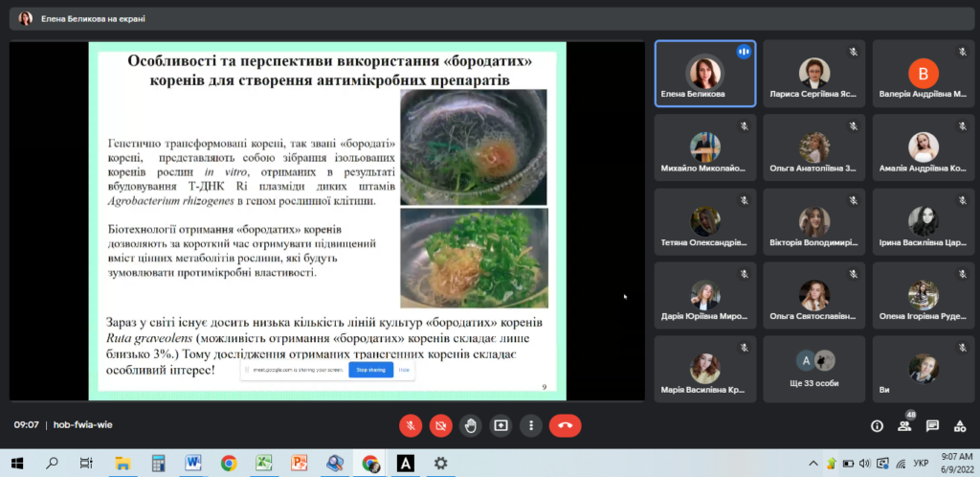Unmute the microphone in Meet
980x477 pixels.
(x=410, y=425)
